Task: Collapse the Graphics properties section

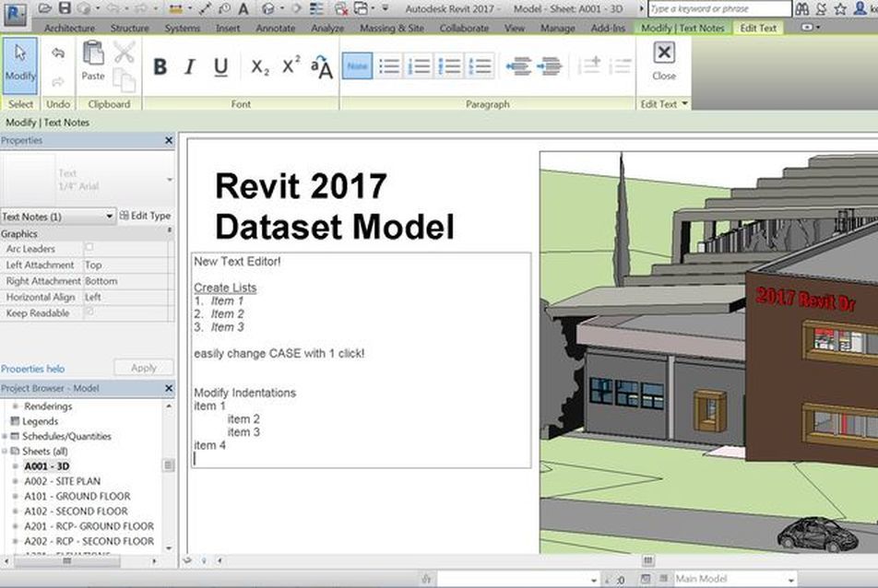Action: (x=169, y=230)
